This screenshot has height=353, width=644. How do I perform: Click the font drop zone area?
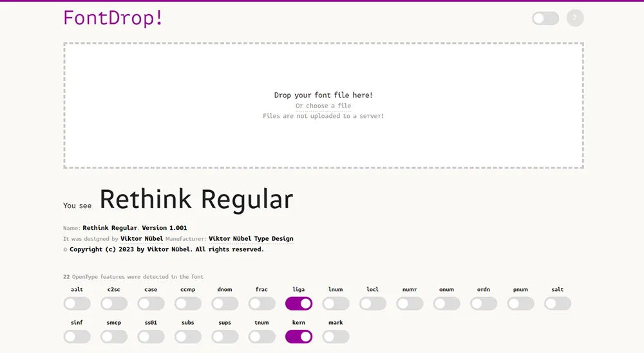tap(324, 105)
